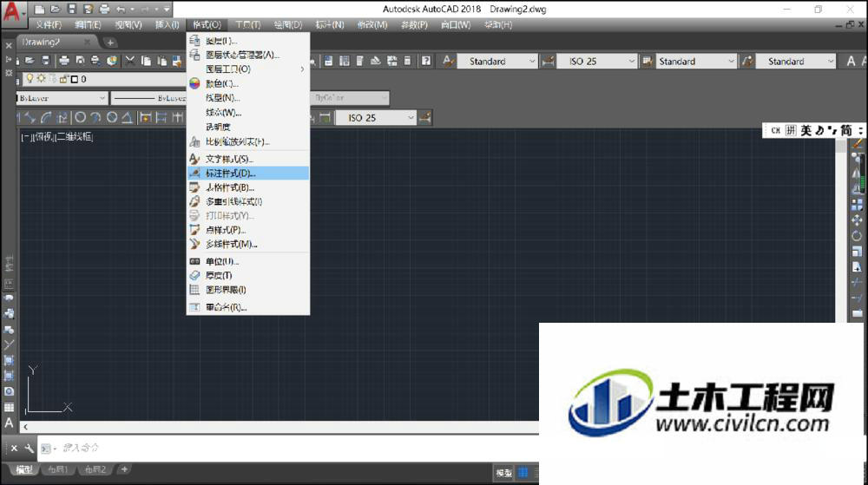Add a new layout with plus tab
Image resolution: width=868 pixels, height=485 pixels.
[x=124, y=469]
